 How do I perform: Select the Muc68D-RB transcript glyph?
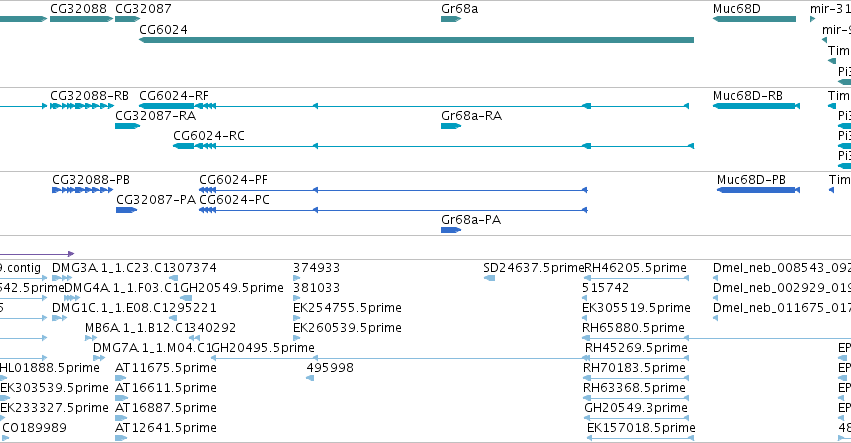point(756,106)
